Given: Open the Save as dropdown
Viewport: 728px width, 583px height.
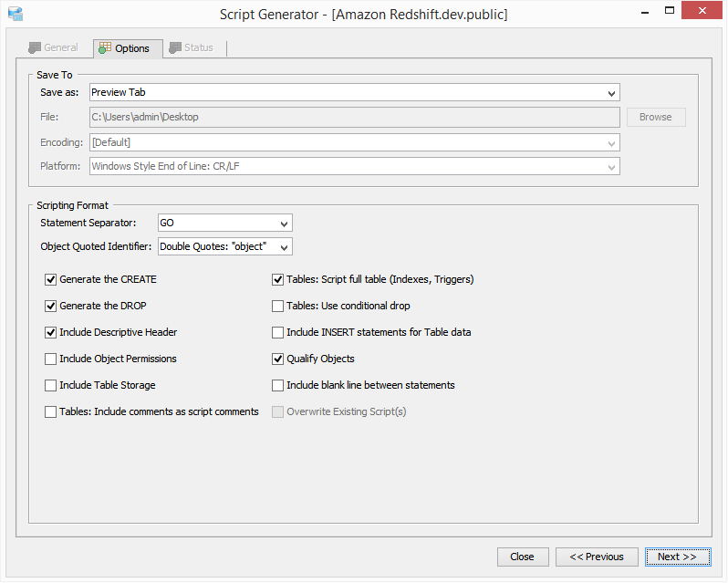Looking at the screenshot, I should click(x=611, y=92).
